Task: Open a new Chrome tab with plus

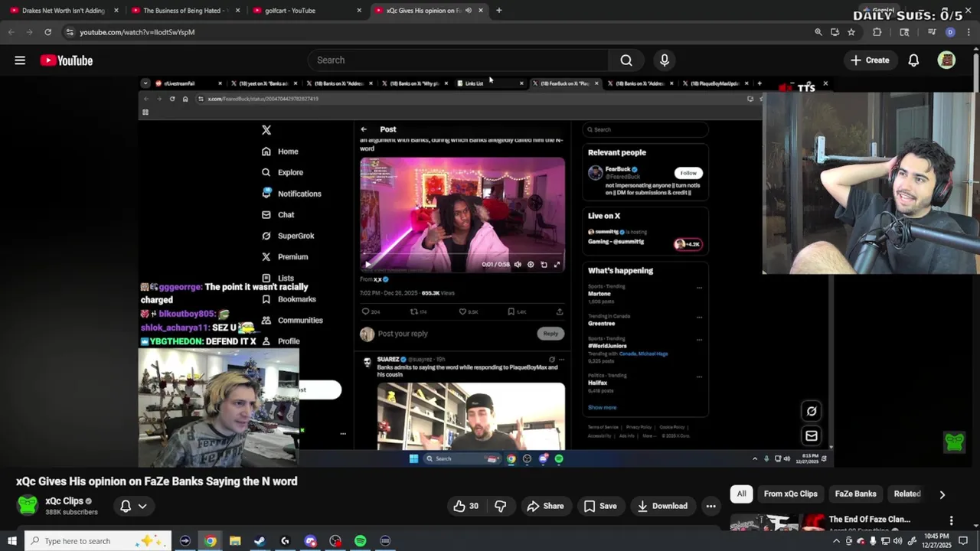Action: coord(498,11)
